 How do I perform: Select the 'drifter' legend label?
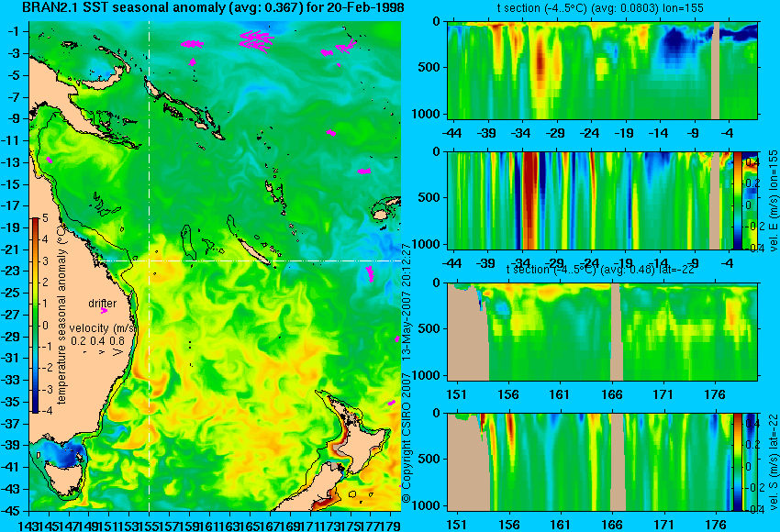103,304
